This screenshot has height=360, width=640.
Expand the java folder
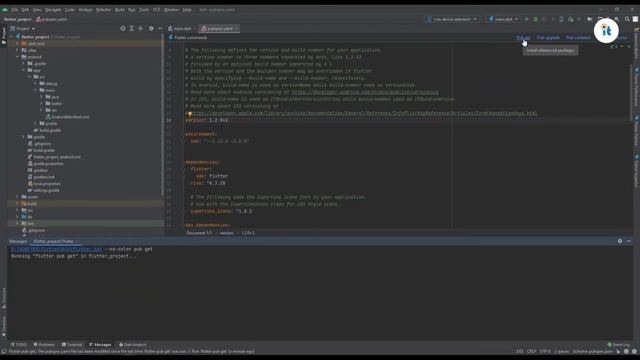[41, 97]
